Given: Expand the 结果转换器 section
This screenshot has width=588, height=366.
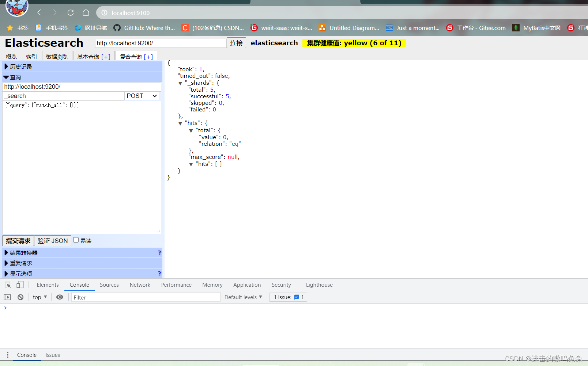Looking at the screenshot, I should coord(82,253).
